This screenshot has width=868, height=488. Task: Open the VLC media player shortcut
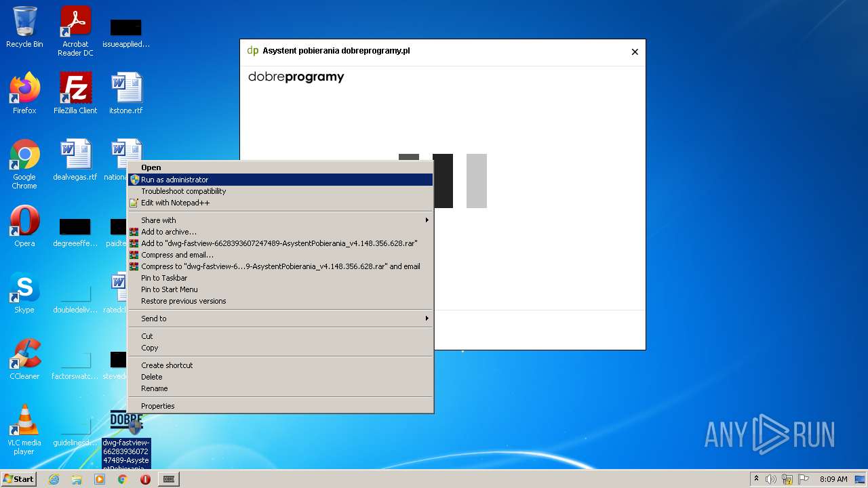[x=24, y=430]
